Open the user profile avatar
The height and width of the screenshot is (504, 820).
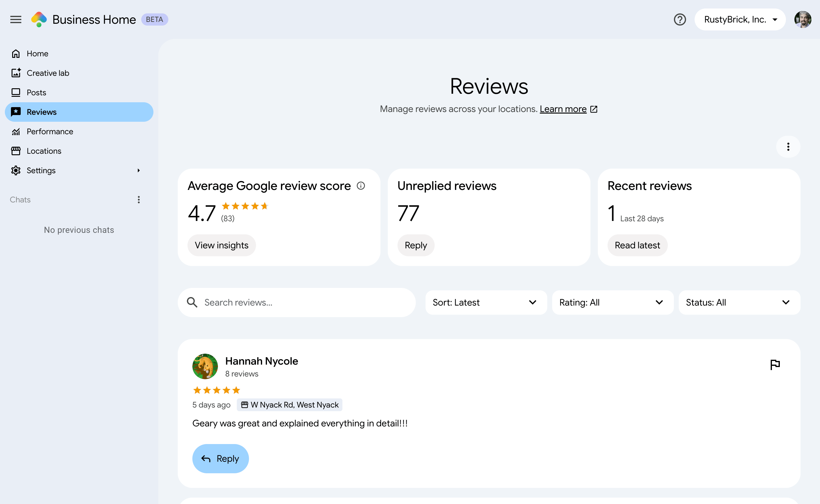(x=803, y=19)
